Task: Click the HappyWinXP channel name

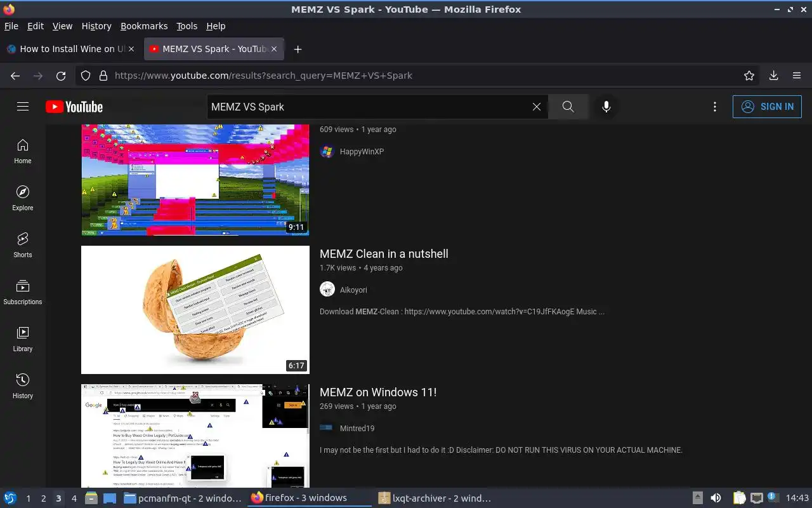Action: 362,151
